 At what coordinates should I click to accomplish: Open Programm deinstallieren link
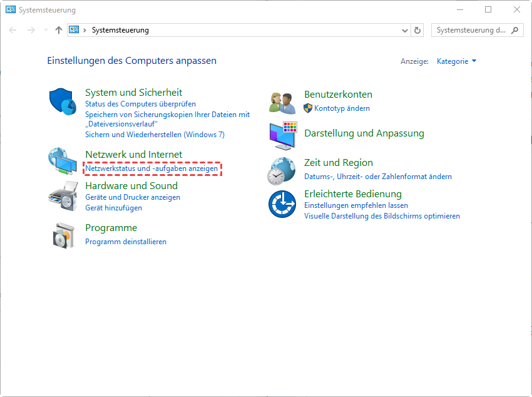(x=126, y=242)
